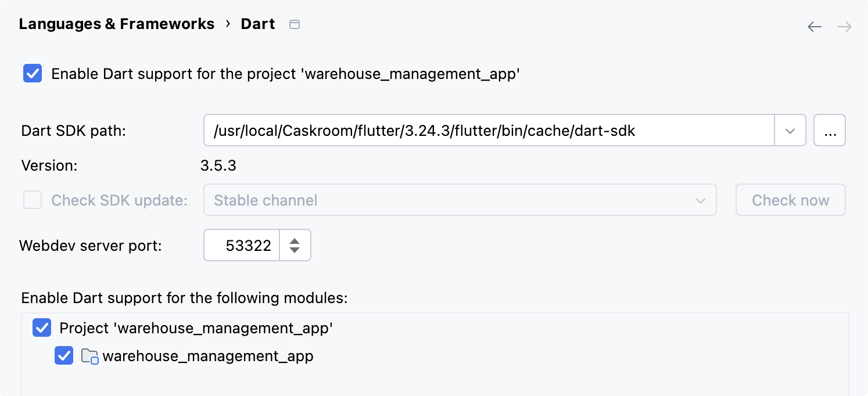
Task: Open the Stable channel dropdown
Action: coord(460,200)
